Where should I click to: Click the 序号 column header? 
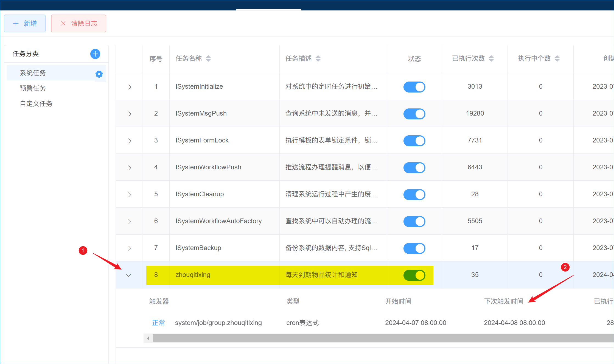pos(156,59)
